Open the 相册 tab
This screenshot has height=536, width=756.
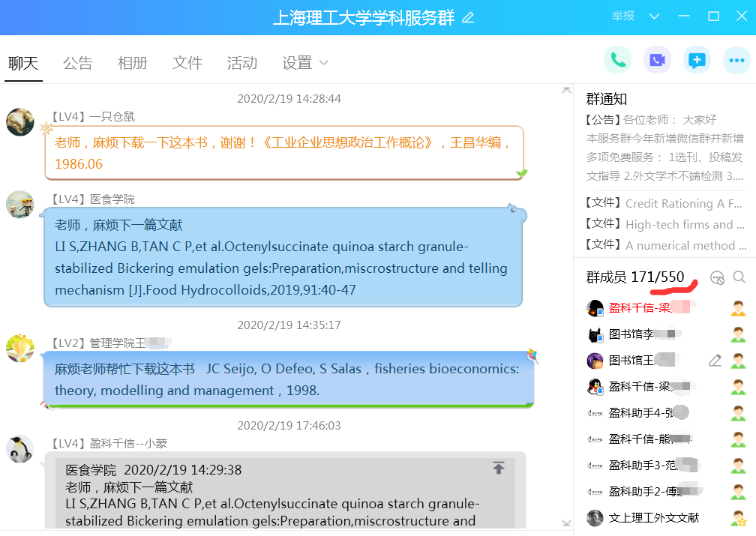(x=132, y=63)
